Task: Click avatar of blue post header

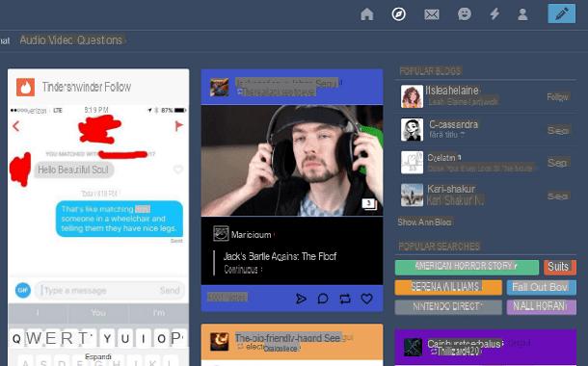Action: click(x=220, y=87)
